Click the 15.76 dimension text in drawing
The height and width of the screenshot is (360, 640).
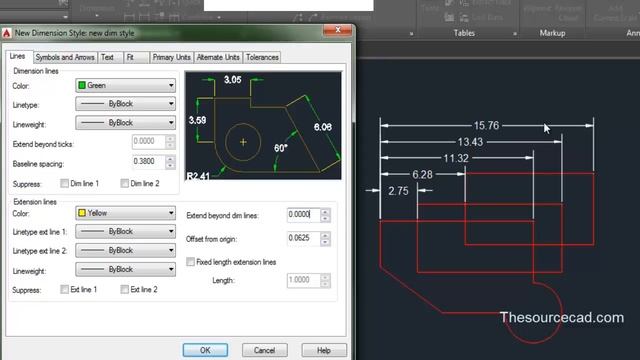[486, 125]
